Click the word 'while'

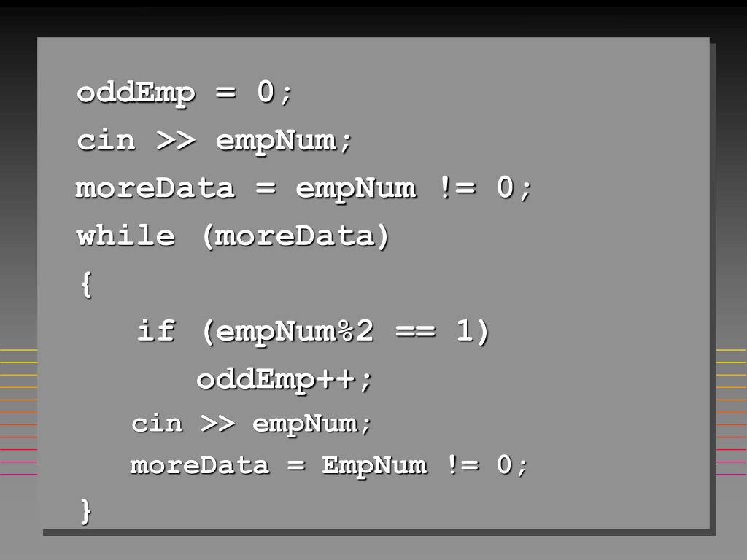click(x=125, y=236)
